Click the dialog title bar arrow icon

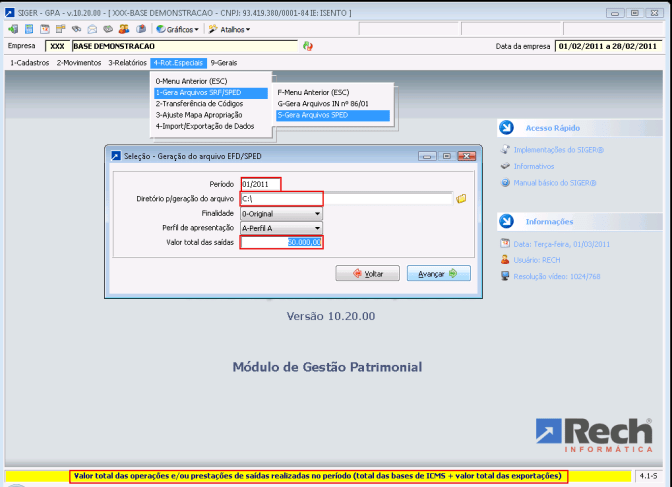tap(116, 156)
